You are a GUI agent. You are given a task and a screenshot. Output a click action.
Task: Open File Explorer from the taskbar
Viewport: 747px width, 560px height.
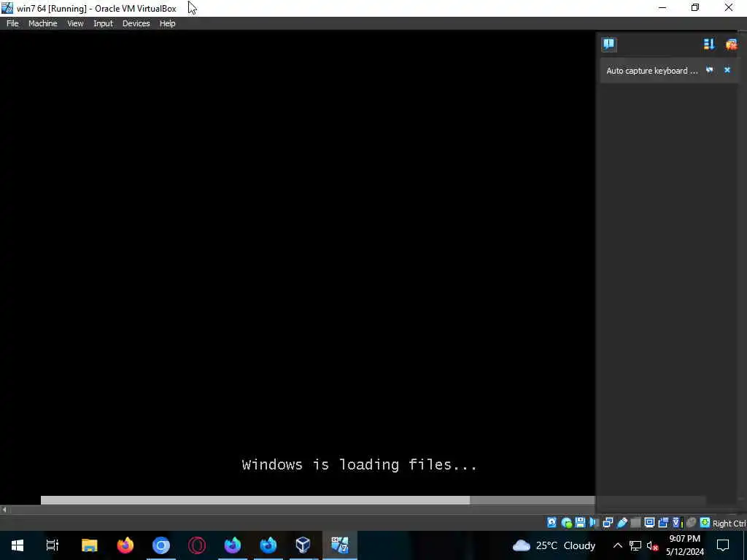tap(90, 545)
